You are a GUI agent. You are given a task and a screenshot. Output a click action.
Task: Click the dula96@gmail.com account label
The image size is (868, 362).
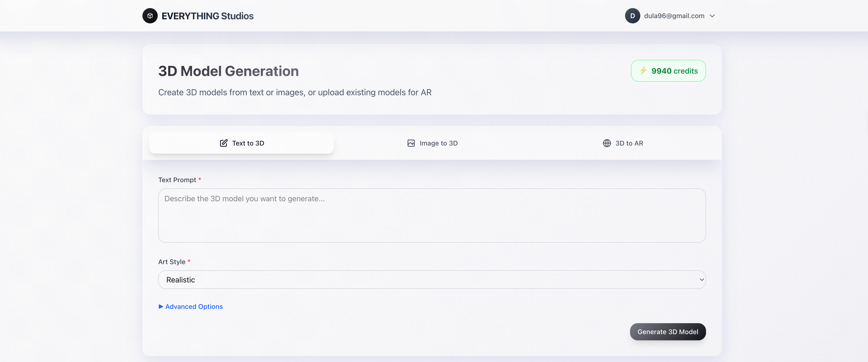pos(674,16)
